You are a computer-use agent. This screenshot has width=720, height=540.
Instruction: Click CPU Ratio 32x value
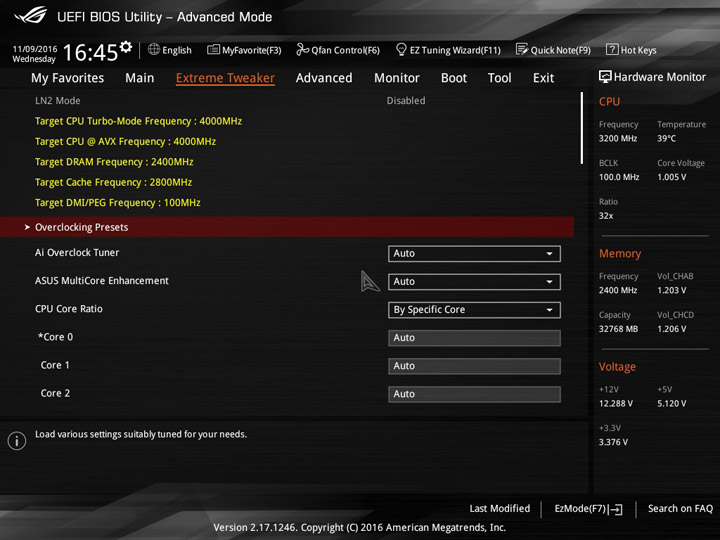pyautogui.click(x=606, y=216)
